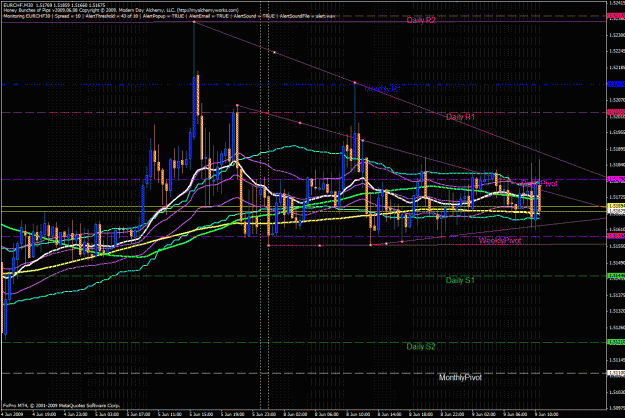Click the 8 Jun 18:00 time label
This screenshot has height=418, width=625.
(x=422, y=414)
